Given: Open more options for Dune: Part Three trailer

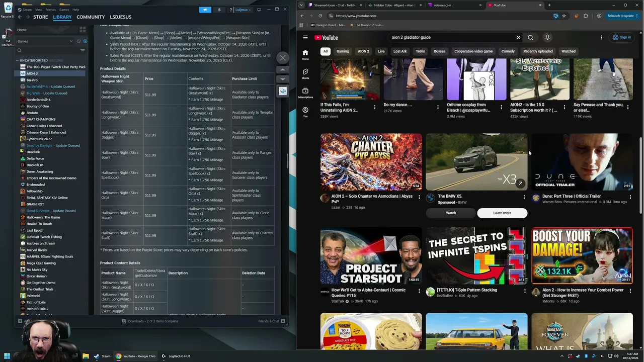Looking at the screenshot, I should (630, 197).
